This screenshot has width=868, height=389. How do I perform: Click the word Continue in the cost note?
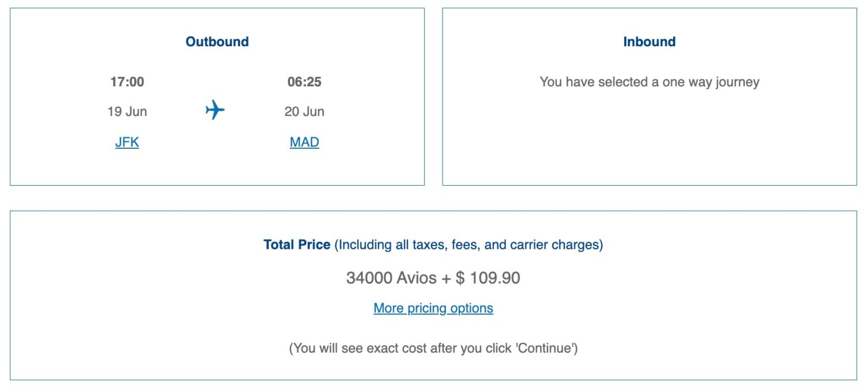click(x=550, y=348)
